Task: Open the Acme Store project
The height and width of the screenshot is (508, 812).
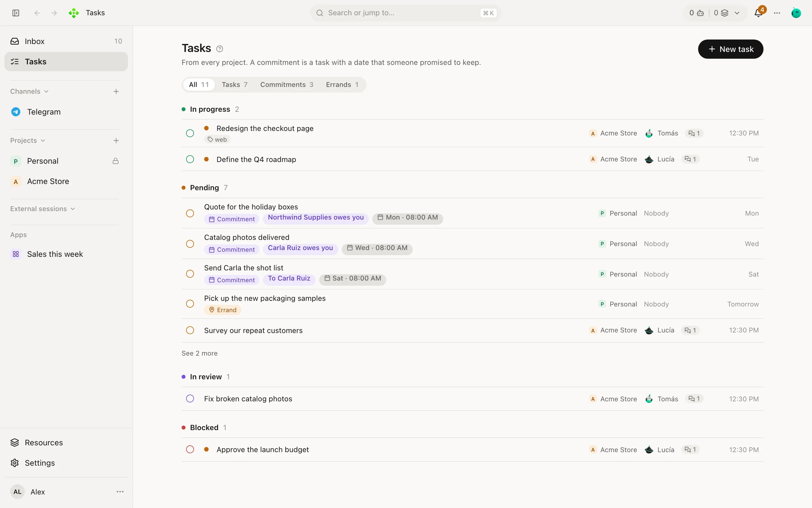Action: pos(66,181)
